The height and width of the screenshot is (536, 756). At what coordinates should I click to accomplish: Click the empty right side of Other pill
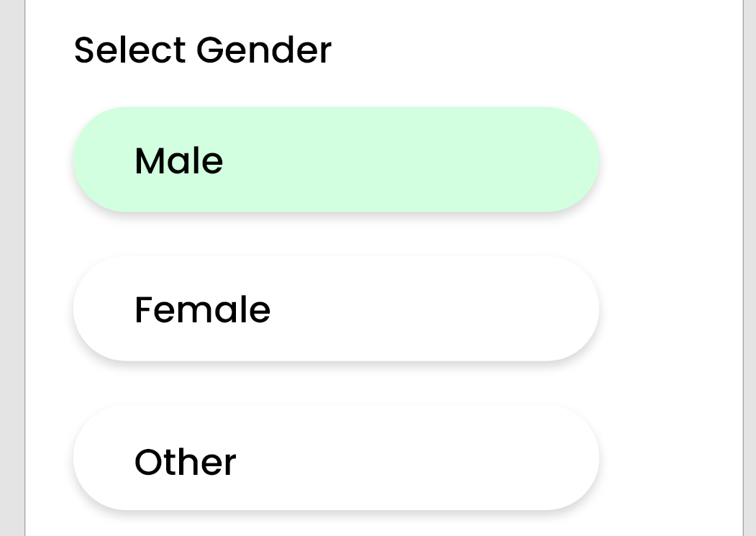[468, 458]
